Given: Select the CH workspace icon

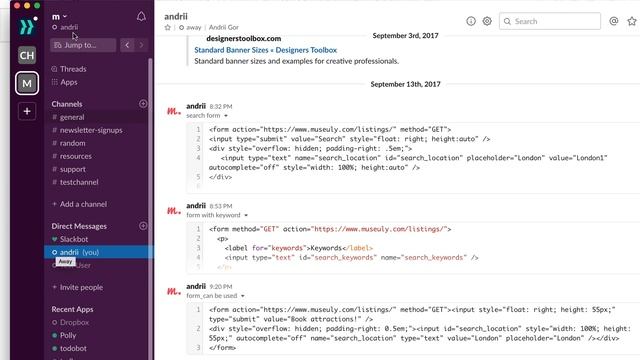Looking at the screenshot, I should coord(27,55).
